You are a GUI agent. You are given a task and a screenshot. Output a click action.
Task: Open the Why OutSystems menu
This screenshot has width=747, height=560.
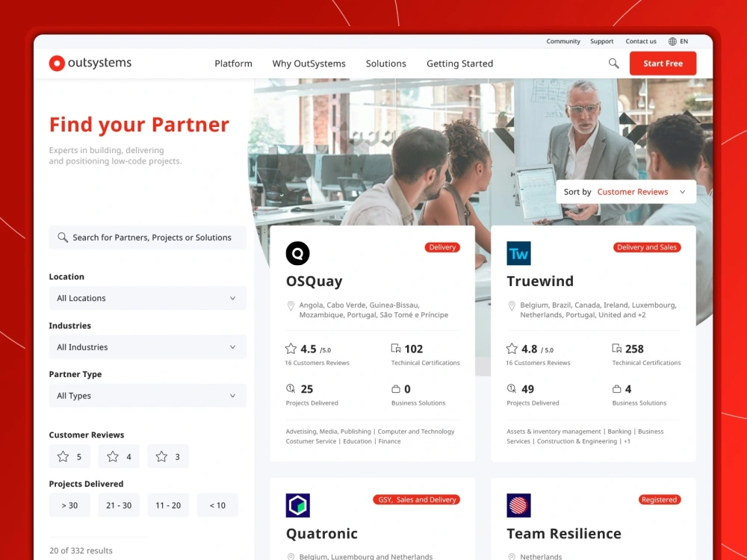(309, 63)
